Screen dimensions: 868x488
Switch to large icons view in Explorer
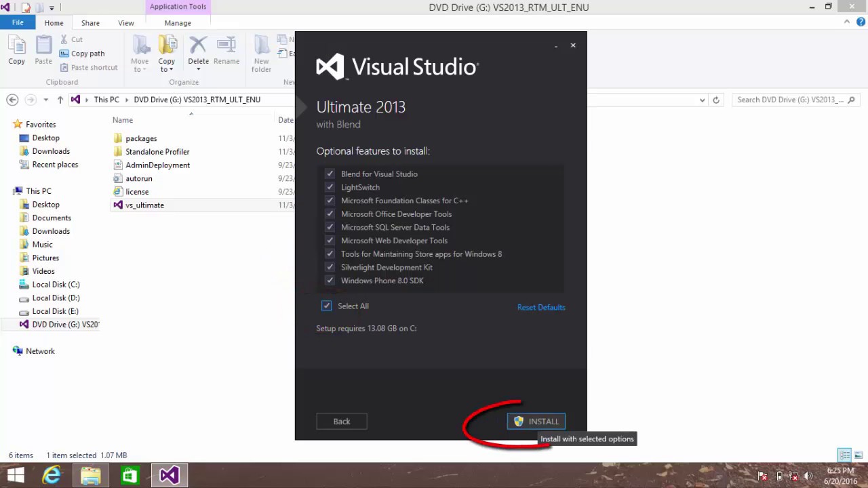coord(859,455)
